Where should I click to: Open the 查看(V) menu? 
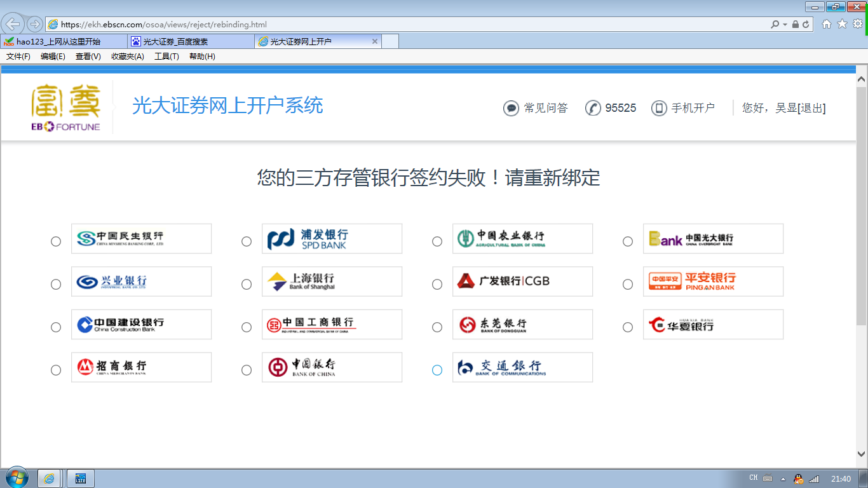[x=88, y=57]
